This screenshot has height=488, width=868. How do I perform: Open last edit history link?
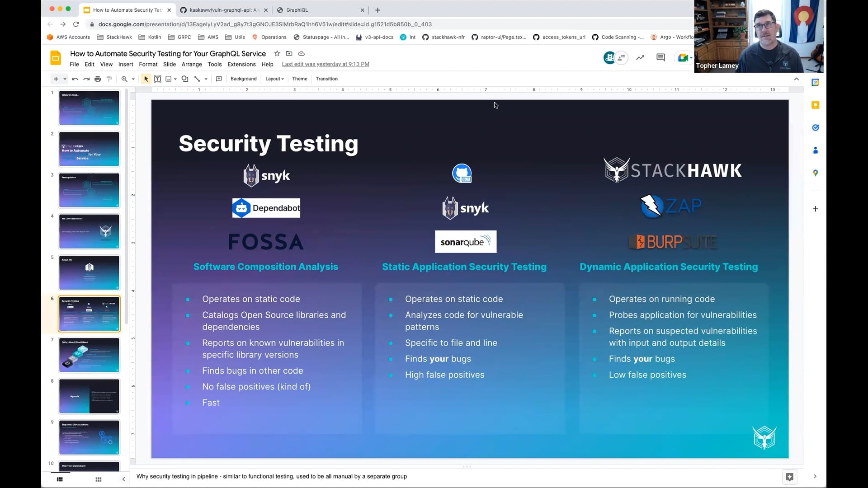click(325, 64)
